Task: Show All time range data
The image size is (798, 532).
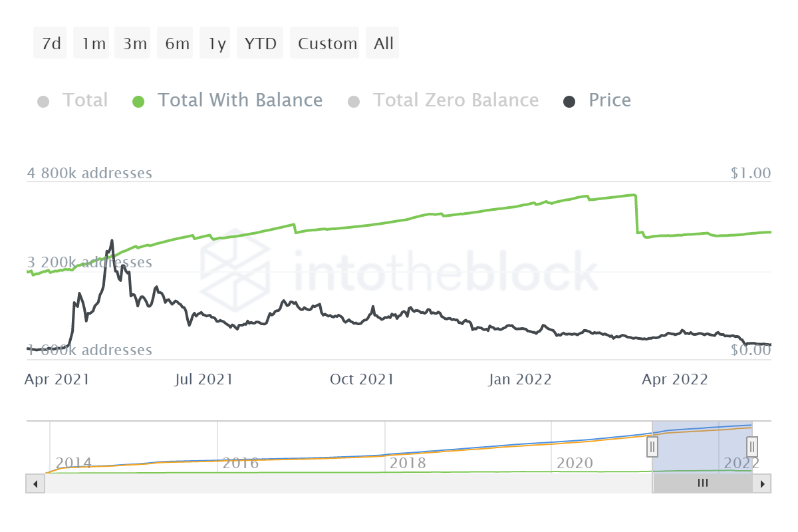Action: 384,44
